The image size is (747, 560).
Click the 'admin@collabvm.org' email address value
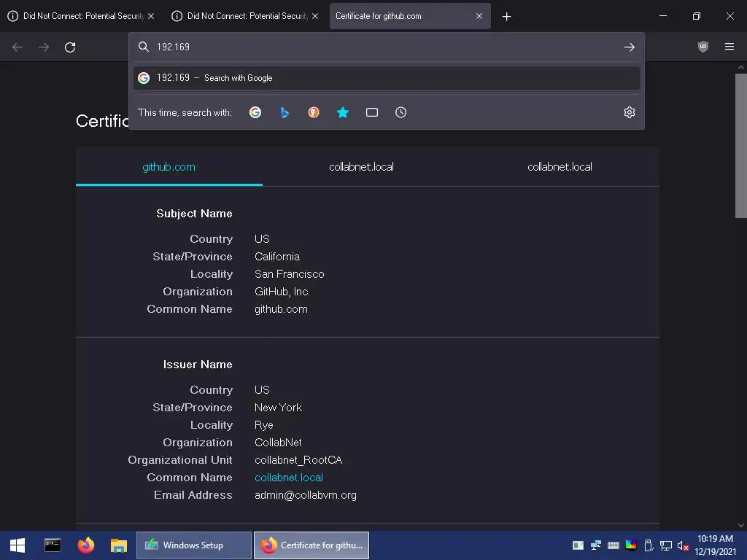point(306,495)
